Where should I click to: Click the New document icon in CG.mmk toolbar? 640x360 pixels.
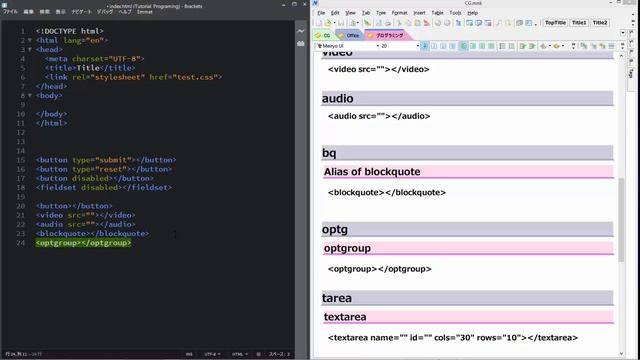319,23
